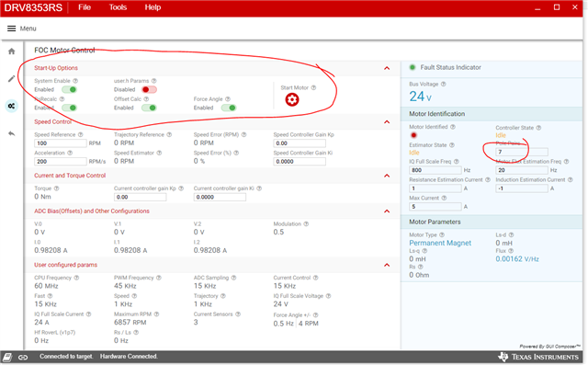588x365 pixels.
Task: Go to the Home sidebar icon
Action: 12,51
